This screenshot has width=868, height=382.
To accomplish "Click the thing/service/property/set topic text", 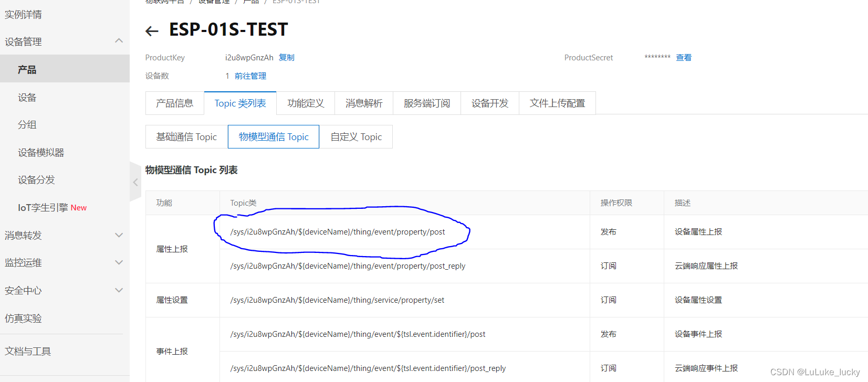I will (x=337, y=300).
